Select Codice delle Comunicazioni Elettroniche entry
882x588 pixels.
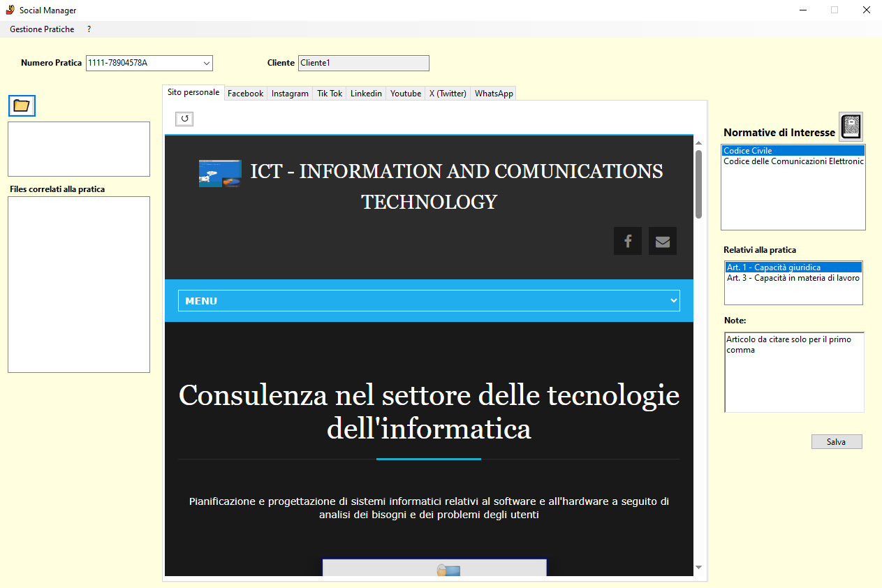[x=793, y=161]
